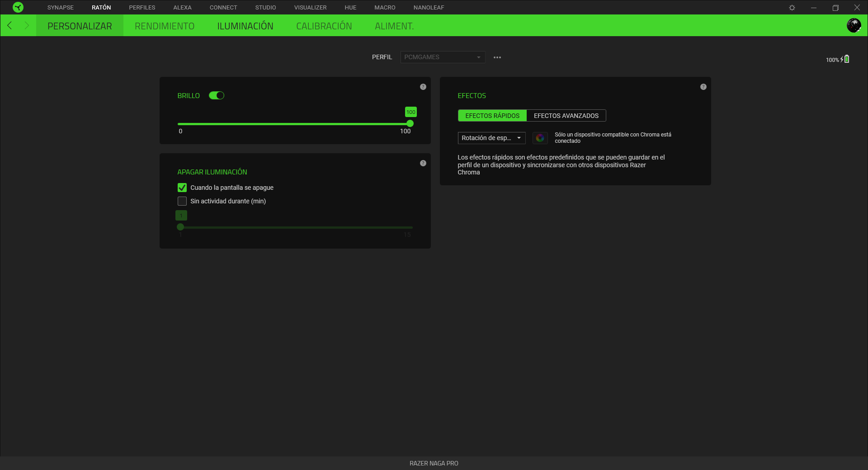Enable Sin actividad durante (min)

(x=182, y=201)
